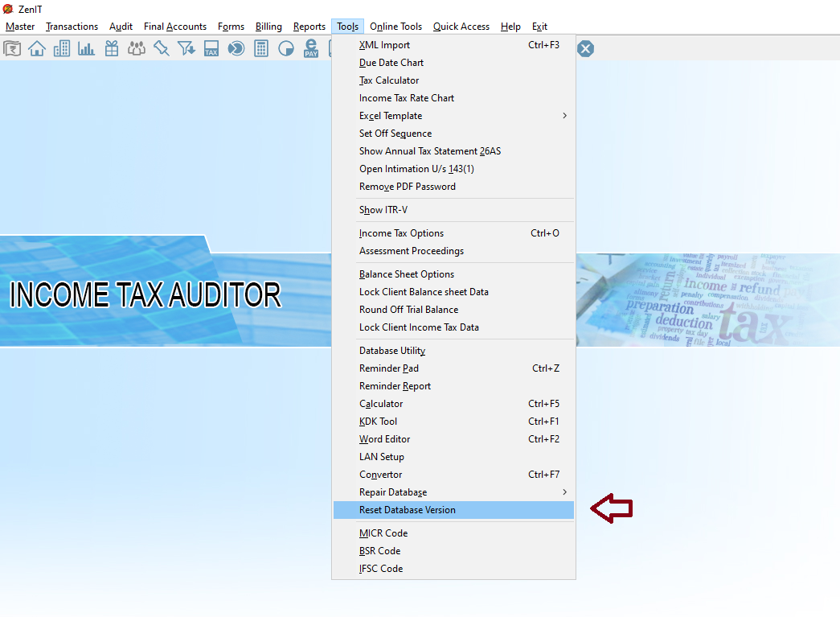Open the Forms menu
Screen dimensions: 840x617
(231, 27)
